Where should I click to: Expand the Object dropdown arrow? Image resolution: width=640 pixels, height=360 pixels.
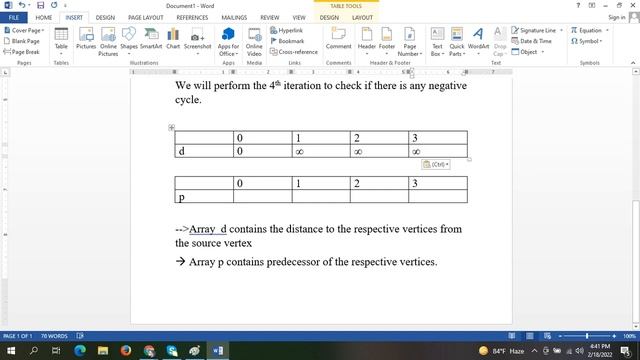tap(543, 52)
